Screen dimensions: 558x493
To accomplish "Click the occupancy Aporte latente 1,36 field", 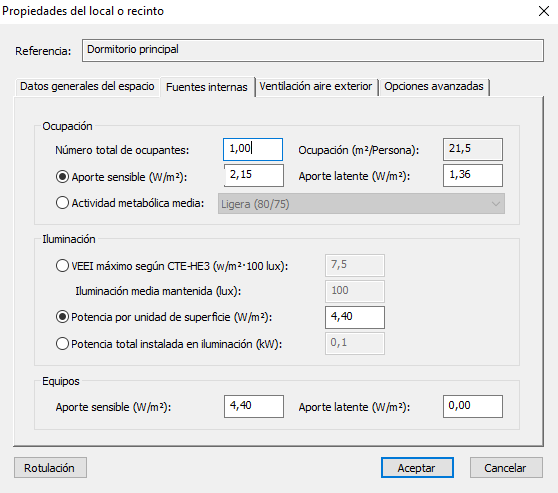I will [x=473, y=175].
